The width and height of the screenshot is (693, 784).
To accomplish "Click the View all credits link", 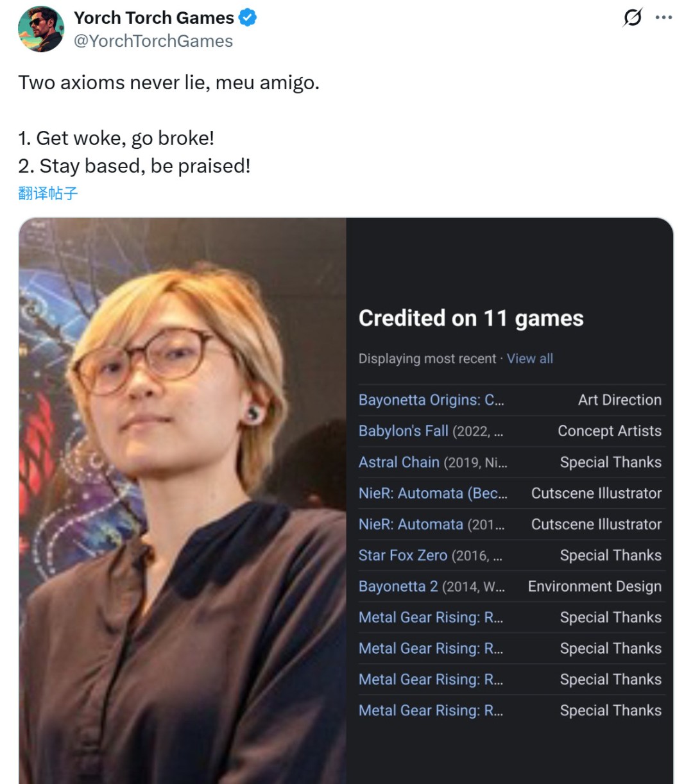I will coord(529,359).
